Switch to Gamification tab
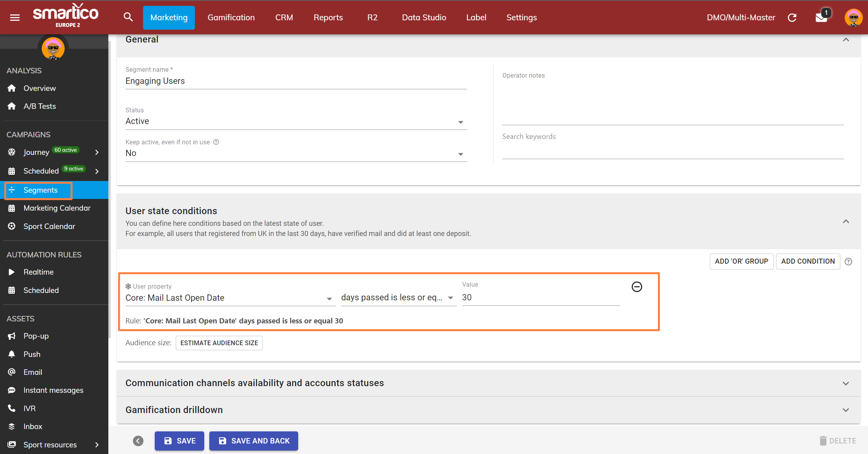 pos(231,18)
